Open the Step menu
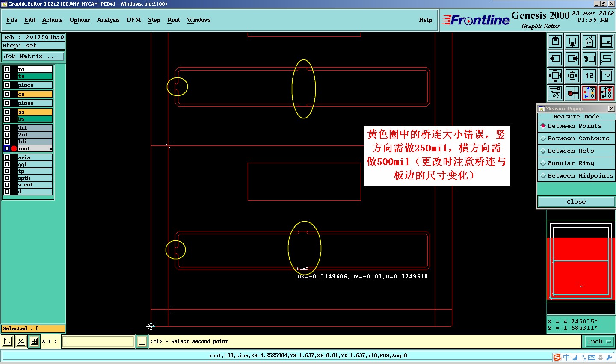 (x=154, y=20)
